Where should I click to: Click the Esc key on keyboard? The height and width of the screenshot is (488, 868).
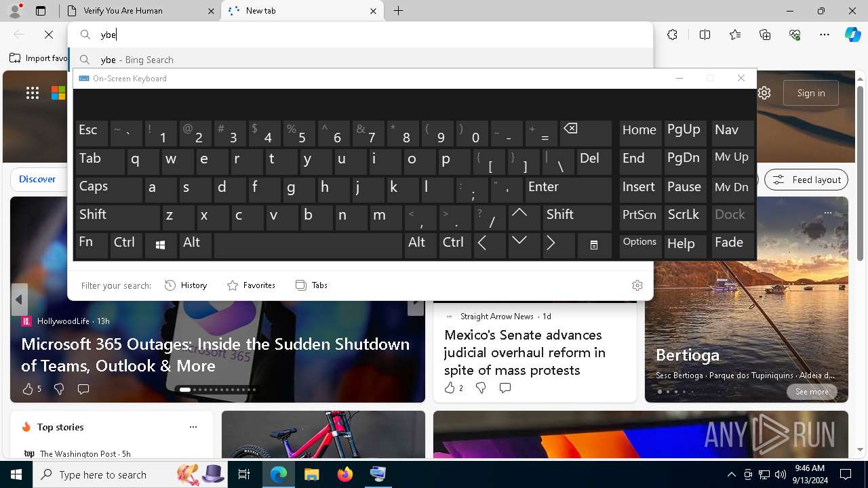[x=91, y=133]
